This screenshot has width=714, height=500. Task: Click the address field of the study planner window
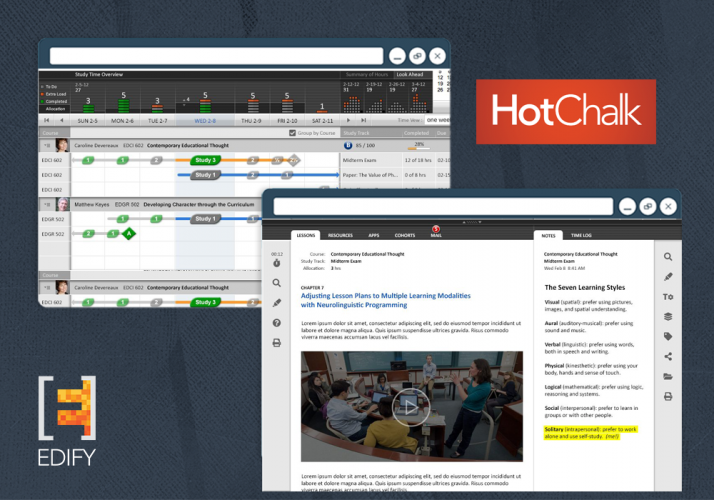point(216,56)
